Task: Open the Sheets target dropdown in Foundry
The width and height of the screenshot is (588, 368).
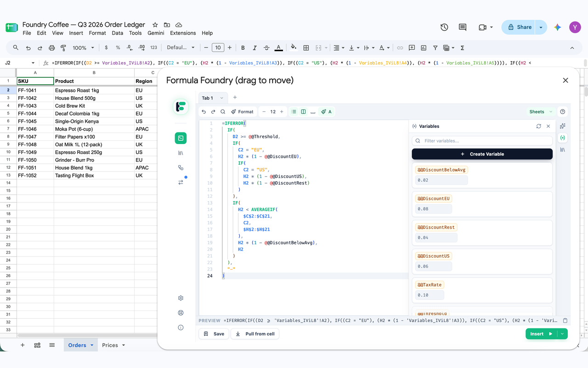Action: (540, 112)
